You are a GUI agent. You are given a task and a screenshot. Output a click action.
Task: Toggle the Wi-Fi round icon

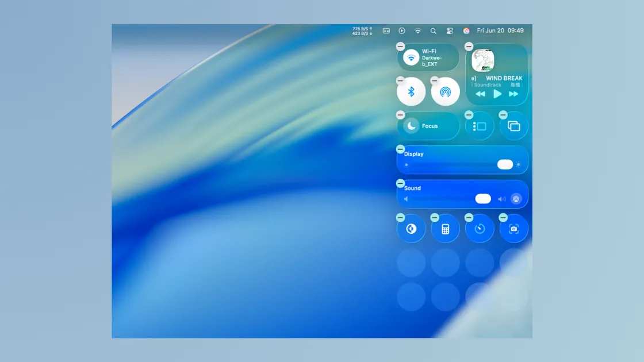click(411, 57)
